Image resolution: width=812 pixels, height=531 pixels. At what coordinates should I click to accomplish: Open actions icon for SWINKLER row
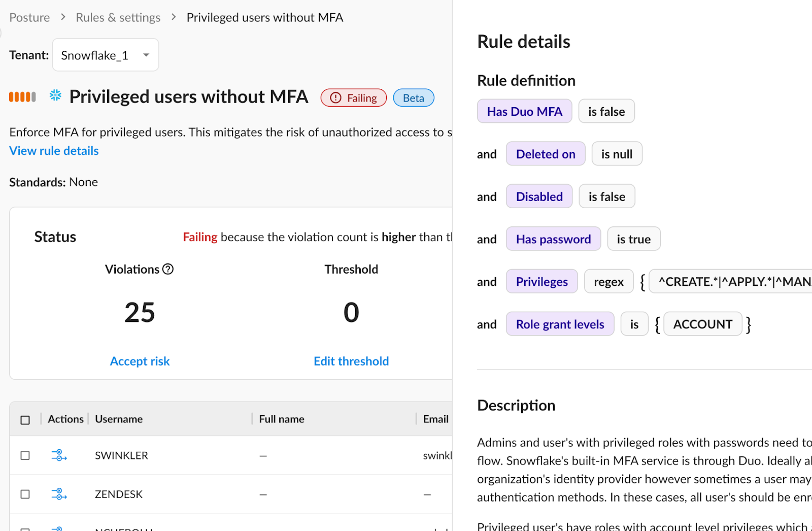point(59,455)
